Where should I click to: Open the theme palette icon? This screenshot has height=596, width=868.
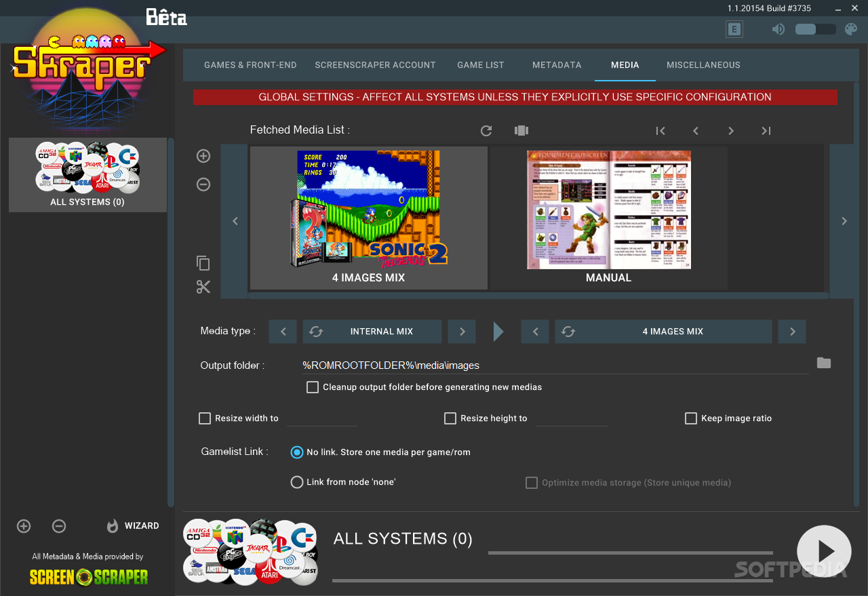851,29
